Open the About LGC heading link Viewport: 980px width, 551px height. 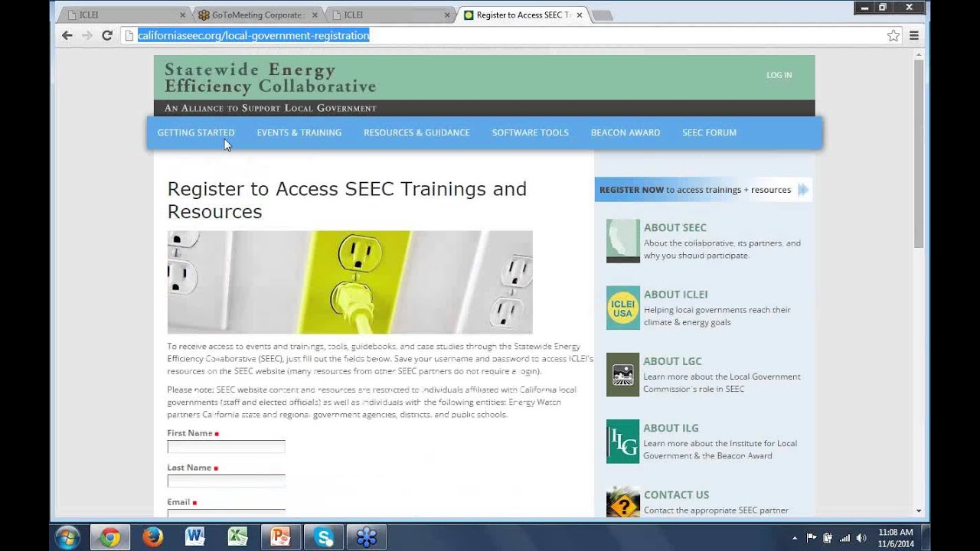click(x=672, y=361)
